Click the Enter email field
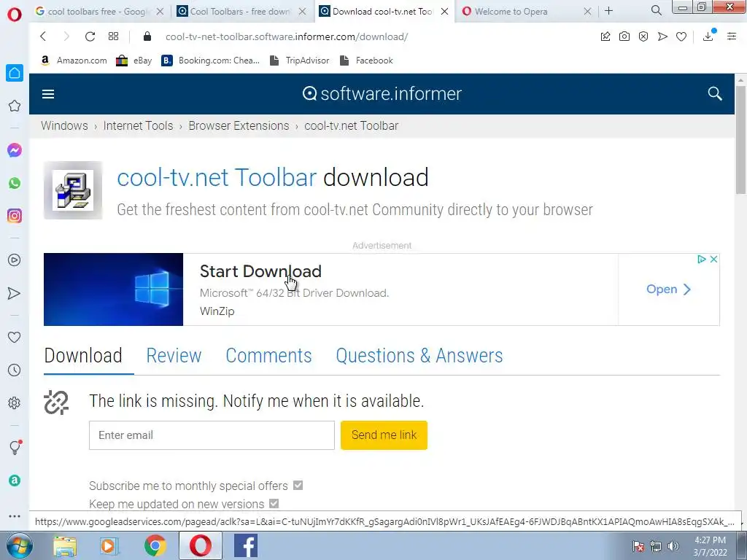The image size is (747, 560). 212,435
